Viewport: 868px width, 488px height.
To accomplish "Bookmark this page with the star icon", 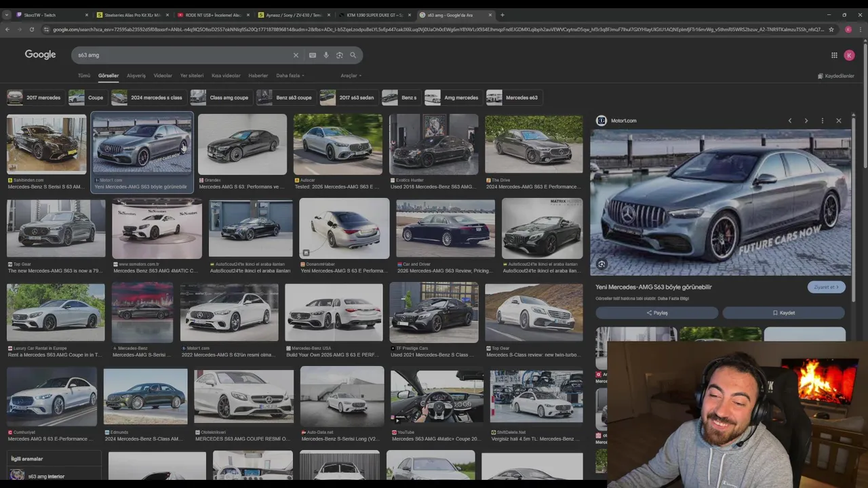I will (831, 29).
